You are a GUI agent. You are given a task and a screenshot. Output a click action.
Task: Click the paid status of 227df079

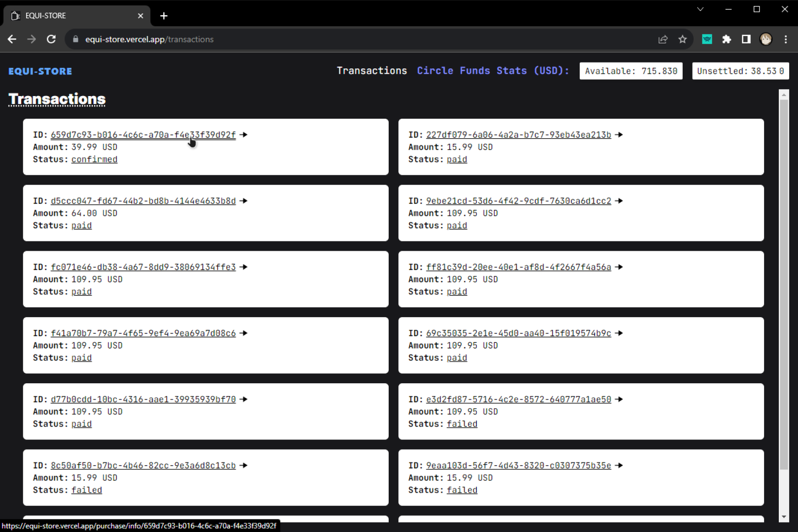457,160
